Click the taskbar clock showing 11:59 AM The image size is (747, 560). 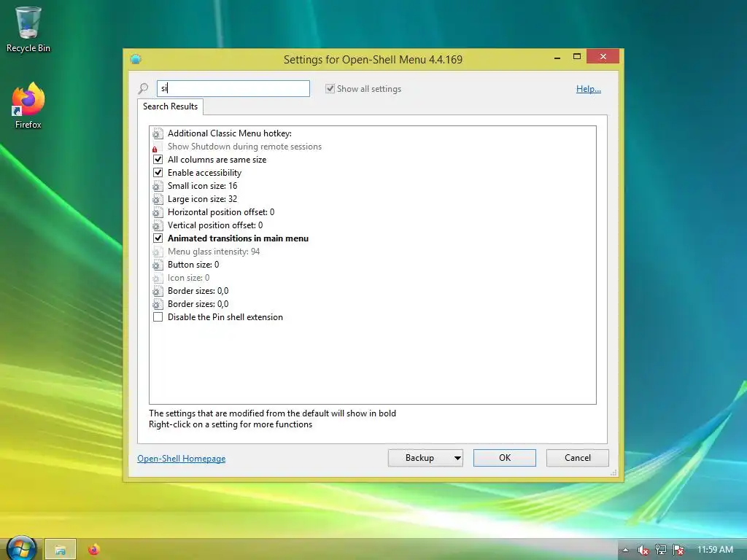click(x=715, y=550)
